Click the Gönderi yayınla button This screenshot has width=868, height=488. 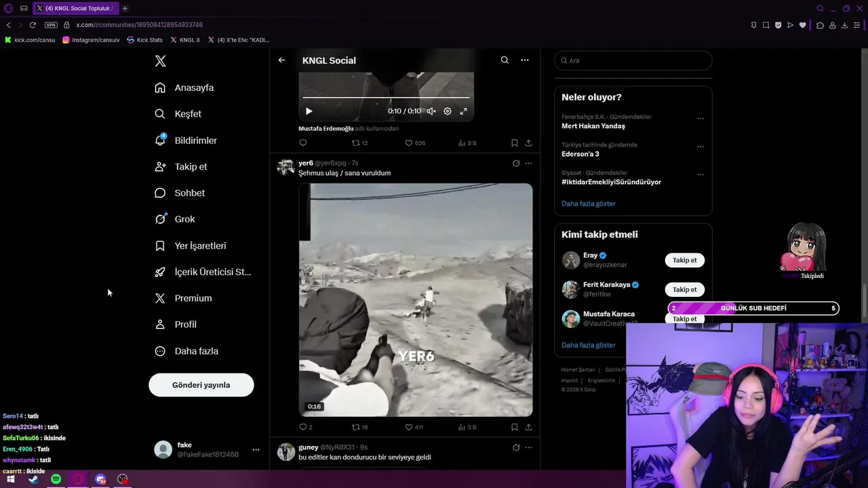tap(201, 385)
